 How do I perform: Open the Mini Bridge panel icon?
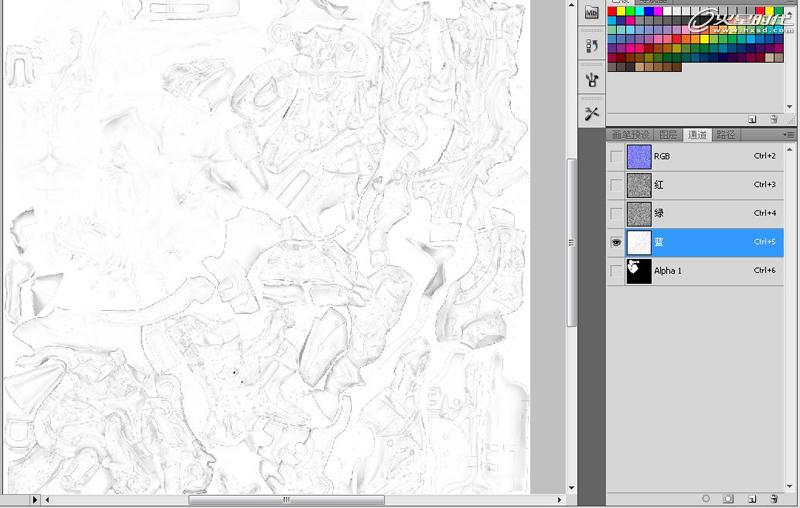pyautogui.click(x=591, y=12)
